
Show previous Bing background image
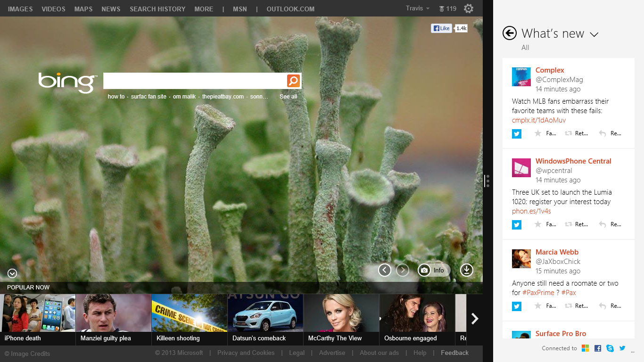coord(385,270)
